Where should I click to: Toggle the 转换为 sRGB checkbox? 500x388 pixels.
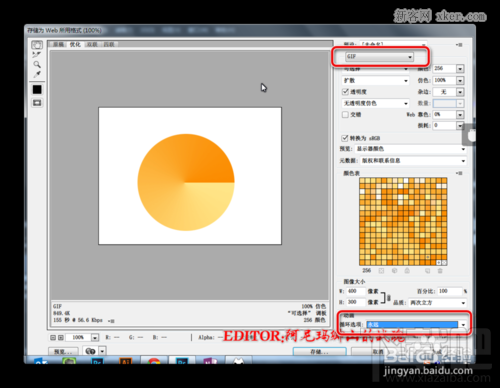click(345, 138)
